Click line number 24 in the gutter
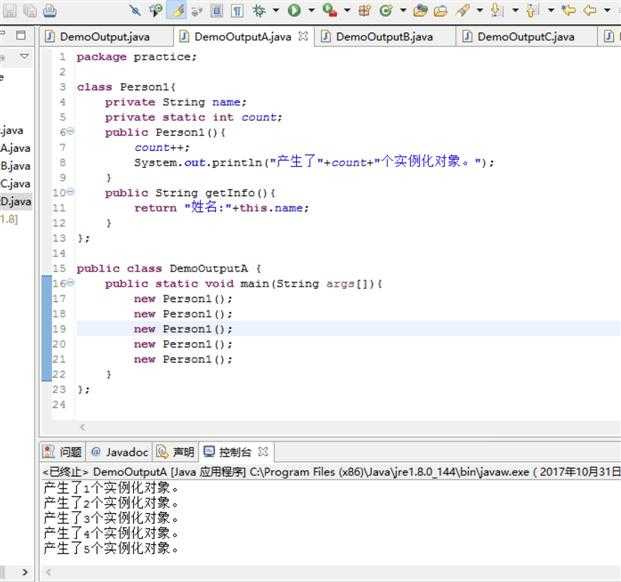This screenshot has width=621, height=582. click(59, 405)
